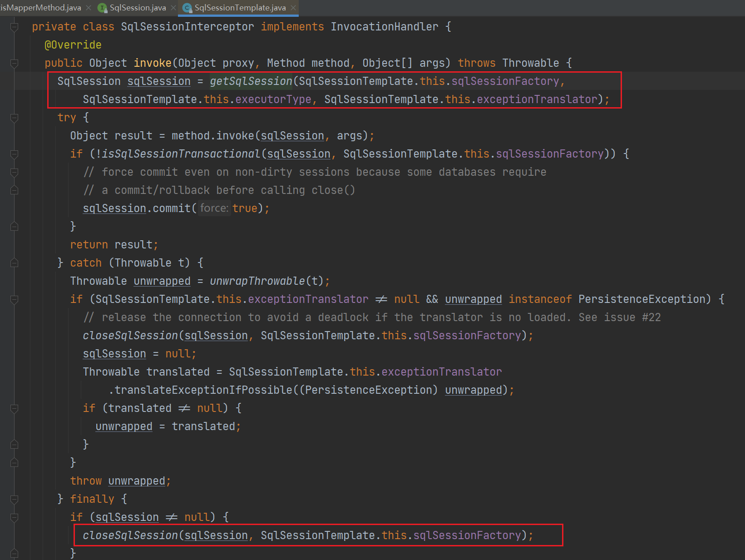
Task: Click the getSqlSession method call
Action: [251, 81]
